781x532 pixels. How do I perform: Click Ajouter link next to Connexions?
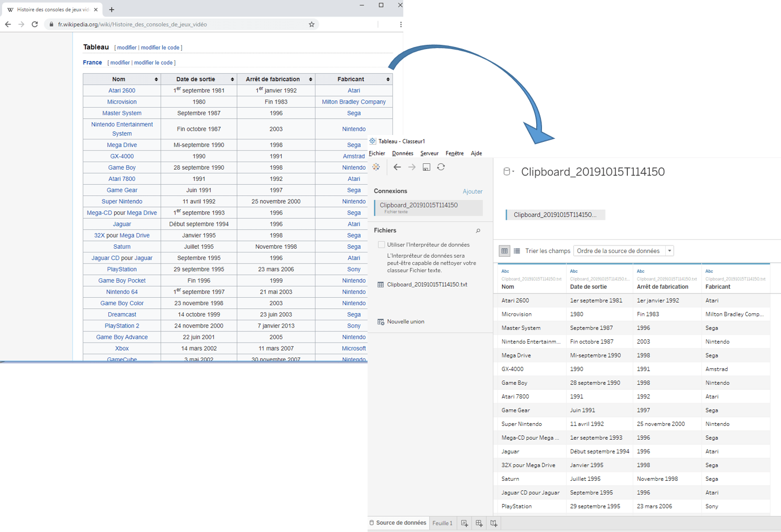pos(473,192)
